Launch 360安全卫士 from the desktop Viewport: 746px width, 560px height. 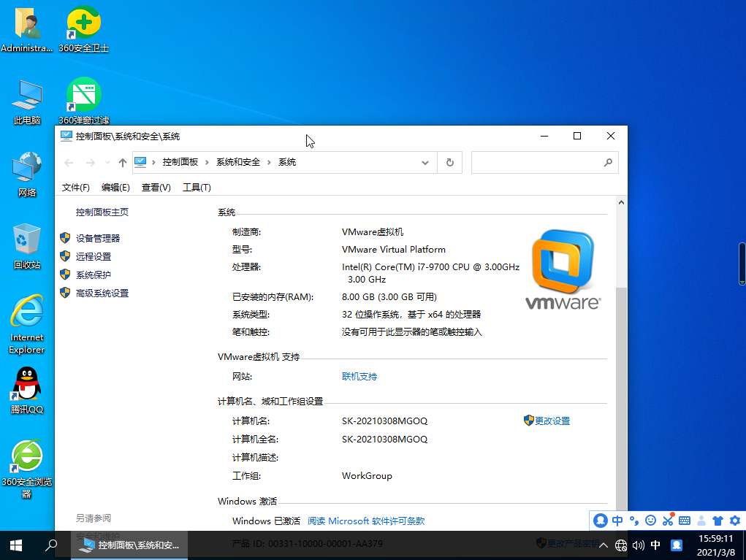click(x=84, y=28)
